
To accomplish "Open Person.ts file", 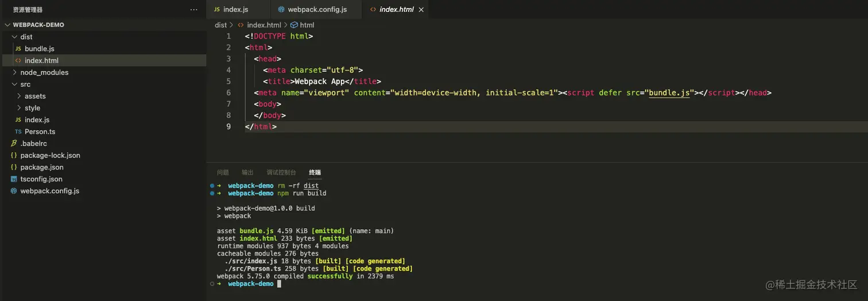I will coord(40,132).
